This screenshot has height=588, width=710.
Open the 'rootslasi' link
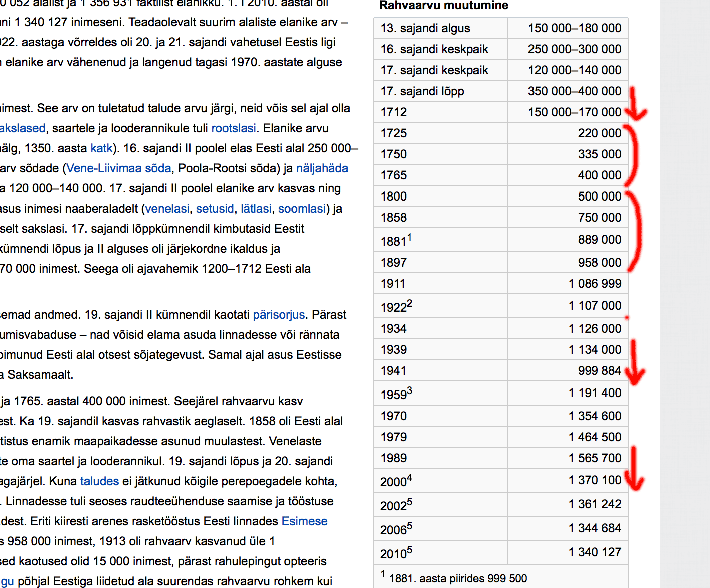pos(234,128)
